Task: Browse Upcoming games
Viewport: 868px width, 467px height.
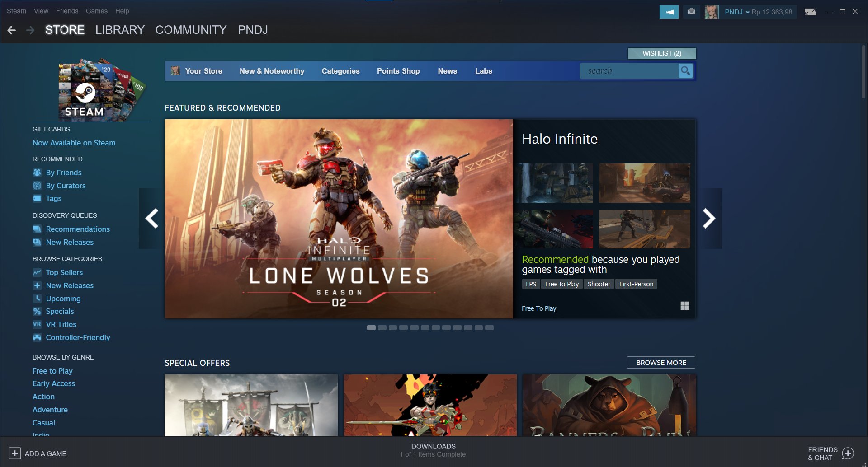Action: point(63,299)
